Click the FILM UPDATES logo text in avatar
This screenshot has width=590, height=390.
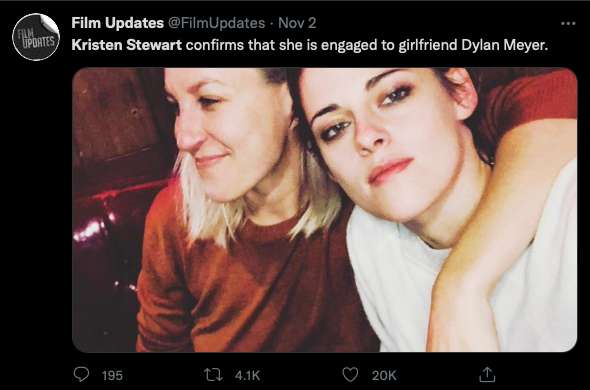click(x=36, y=38)
